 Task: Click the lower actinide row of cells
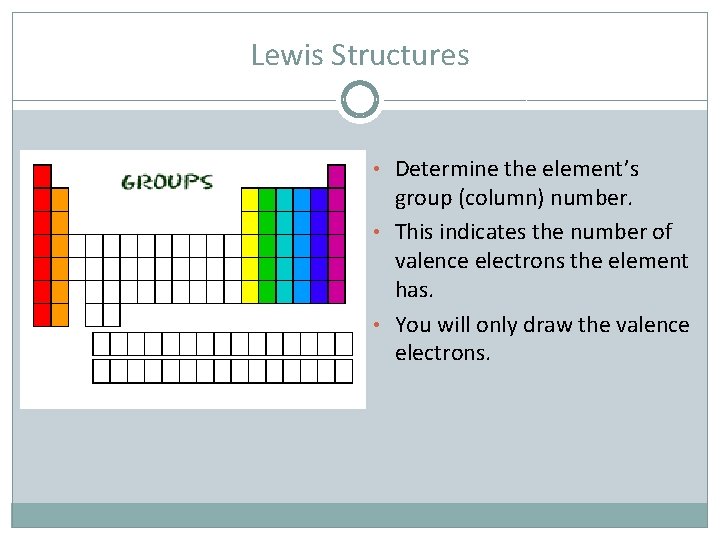coord(223,371)
